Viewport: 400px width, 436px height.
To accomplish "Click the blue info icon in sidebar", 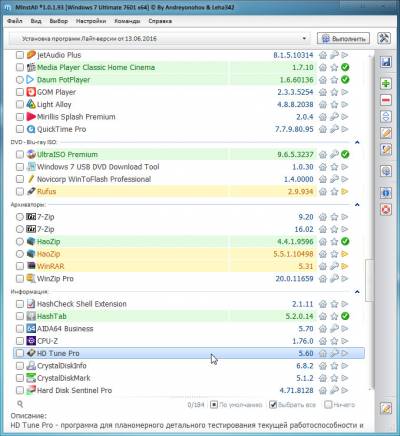I will pyautogui.click(x=386, y=193).
